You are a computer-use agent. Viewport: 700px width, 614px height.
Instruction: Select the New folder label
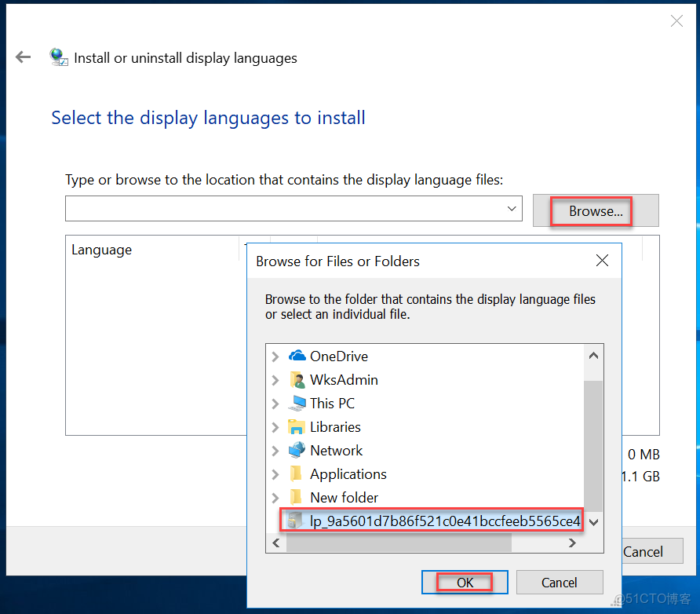click(344, 498)
